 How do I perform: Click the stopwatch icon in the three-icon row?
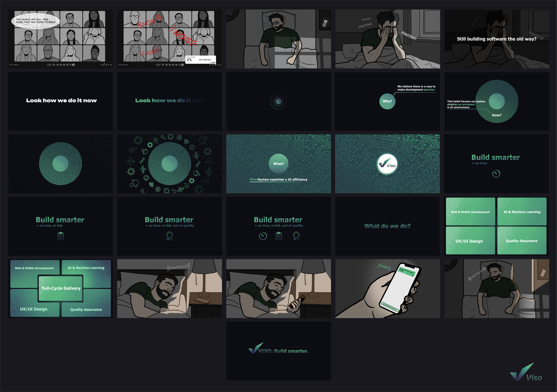click(263, 236)
